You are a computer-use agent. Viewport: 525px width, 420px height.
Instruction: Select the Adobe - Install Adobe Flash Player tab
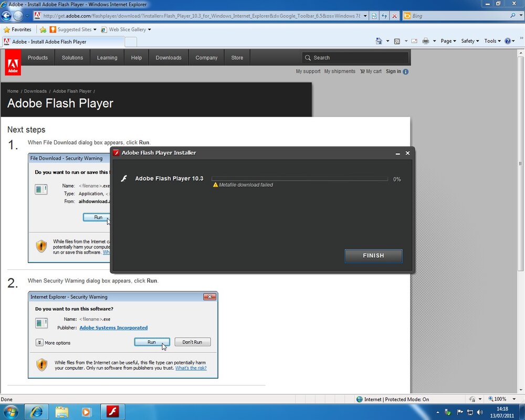pos(63,42)
